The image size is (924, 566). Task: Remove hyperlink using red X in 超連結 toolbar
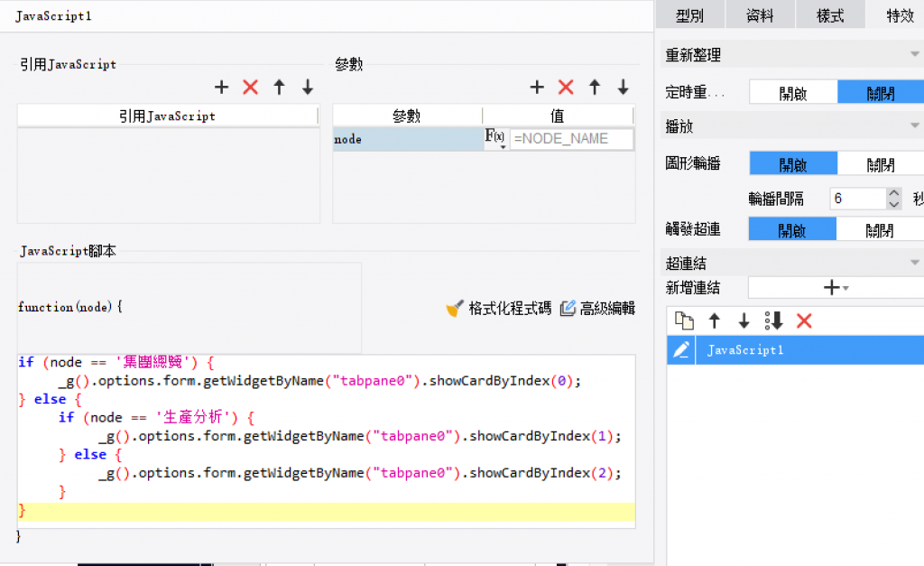point(804,320)
